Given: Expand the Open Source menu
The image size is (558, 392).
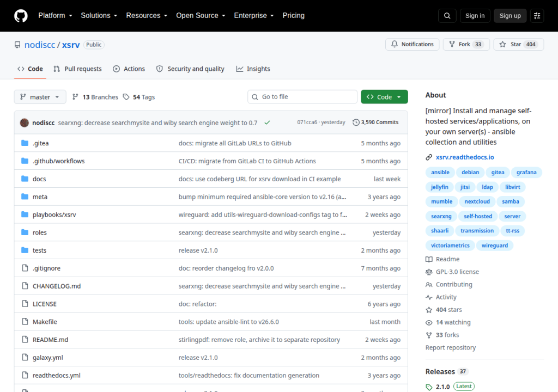Looking at the screenshot, I should click(x=201, y=16).
